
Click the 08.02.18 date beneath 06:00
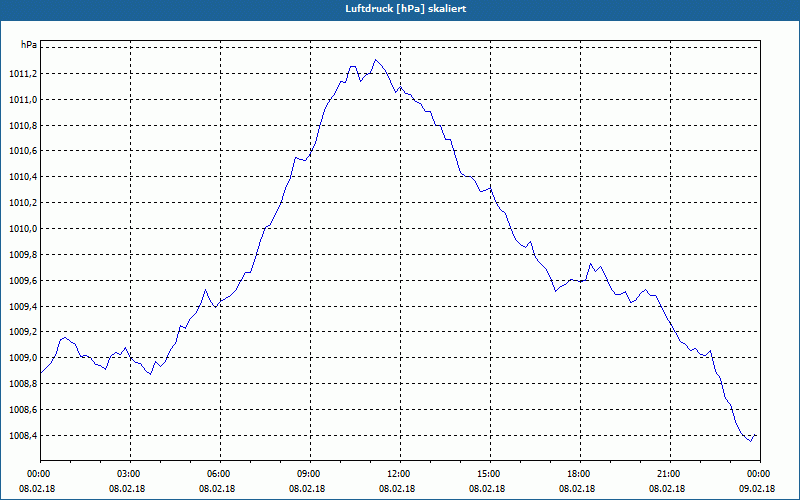pos(217,489)
